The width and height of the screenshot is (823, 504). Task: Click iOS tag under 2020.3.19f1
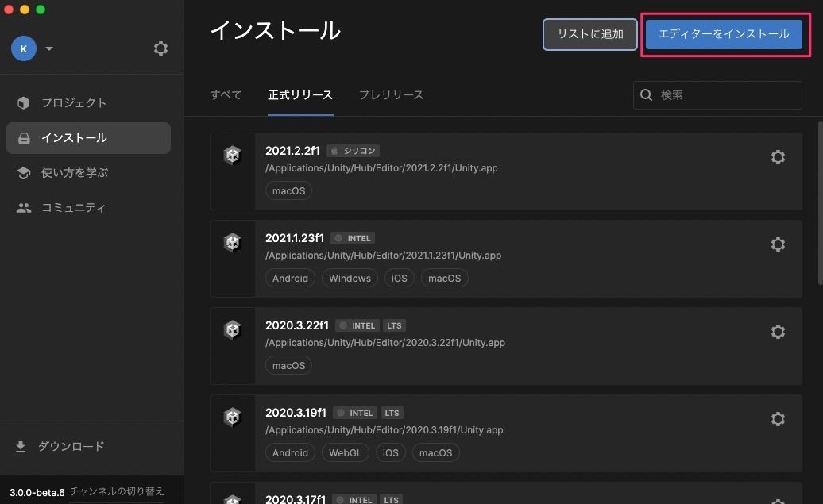click(x=391, y=452)
